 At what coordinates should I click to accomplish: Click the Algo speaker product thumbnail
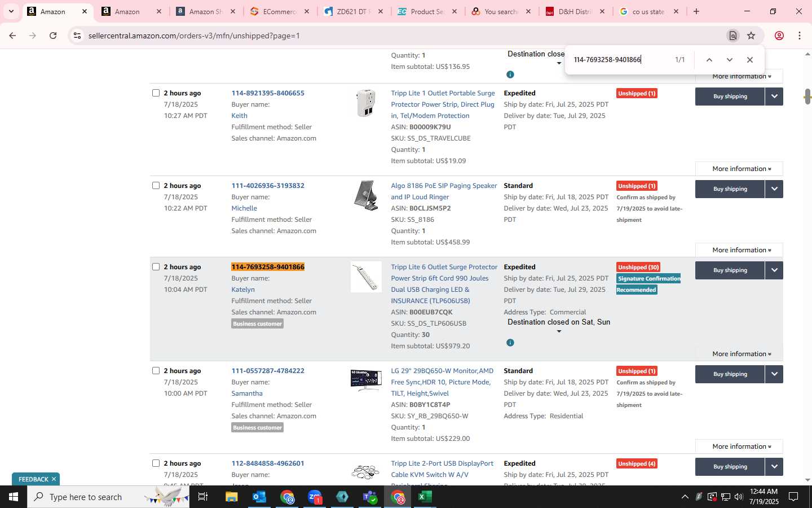[x=366, y=195]
